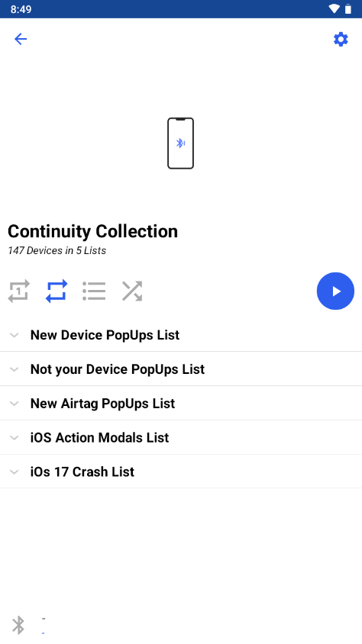362x644 pixels.
Task: Expand Not your Device PopUps List chevron
Action: [x=14, y=369]
